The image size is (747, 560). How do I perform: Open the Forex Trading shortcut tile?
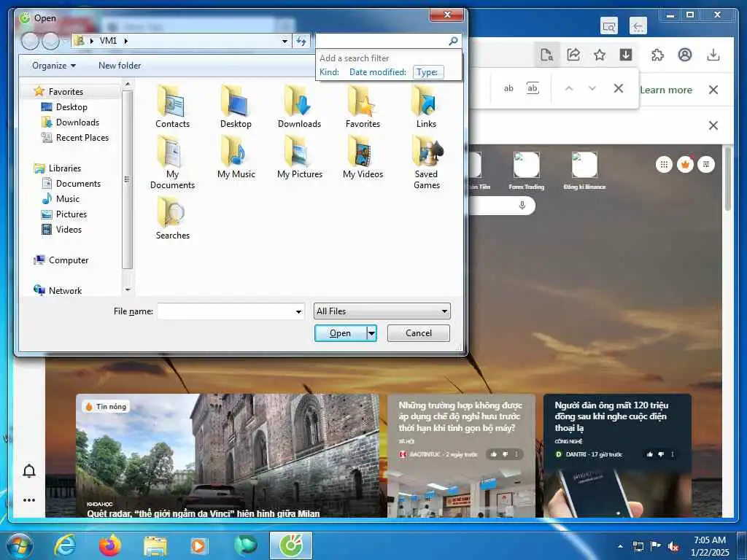pos(527,171)
